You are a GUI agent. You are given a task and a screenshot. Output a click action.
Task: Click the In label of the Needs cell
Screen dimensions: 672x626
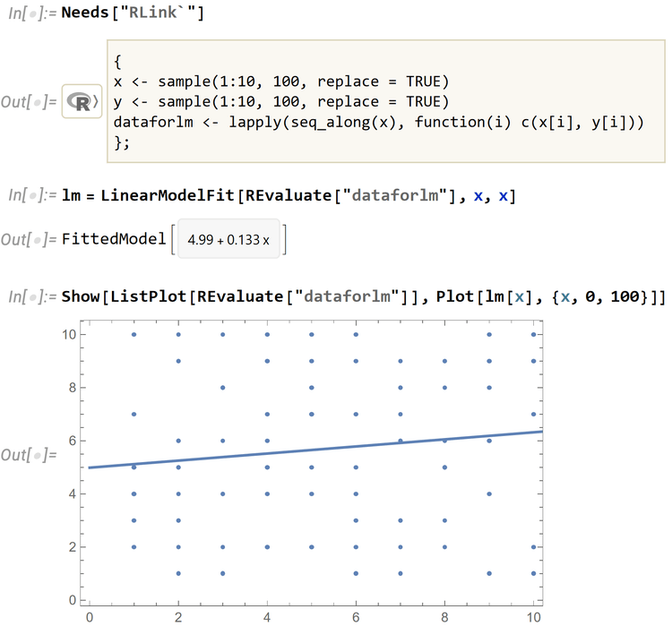(x=32, y=13)
